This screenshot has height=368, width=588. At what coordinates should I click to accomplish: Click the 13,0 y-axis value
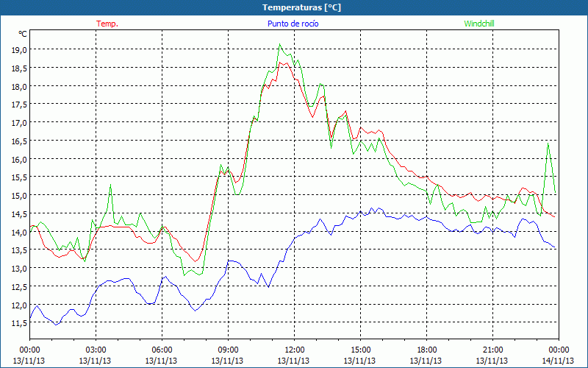tap(19, 269)
